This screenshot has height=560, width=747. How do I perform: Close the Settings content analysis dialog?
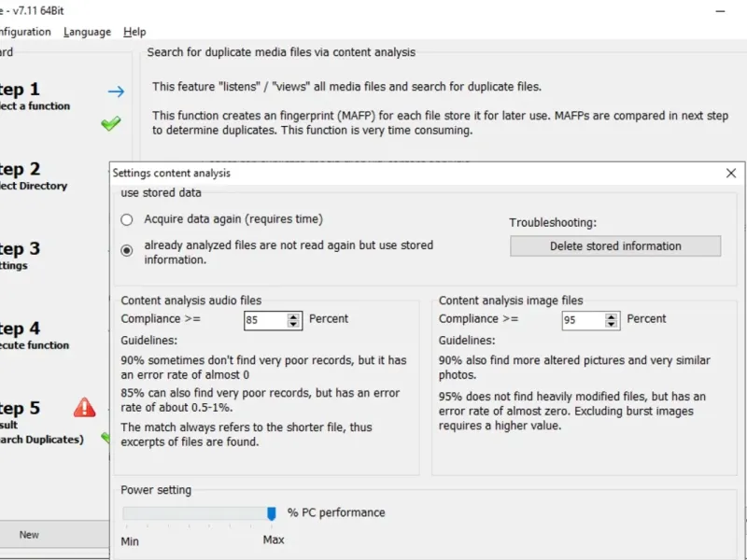(x=731, y=173)
